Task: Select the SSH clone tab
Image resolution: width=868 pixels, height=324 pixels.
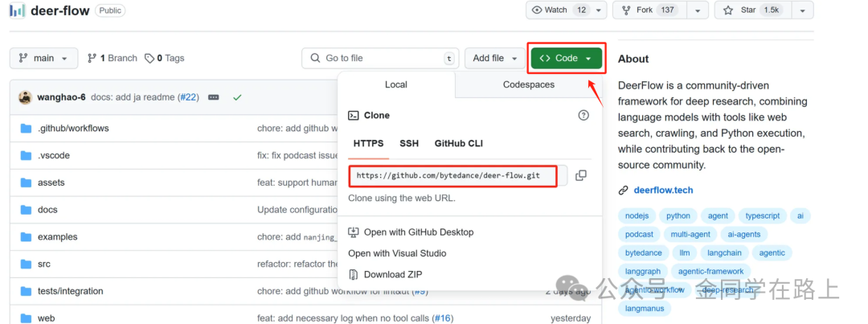Action: [x=409, y=143]
